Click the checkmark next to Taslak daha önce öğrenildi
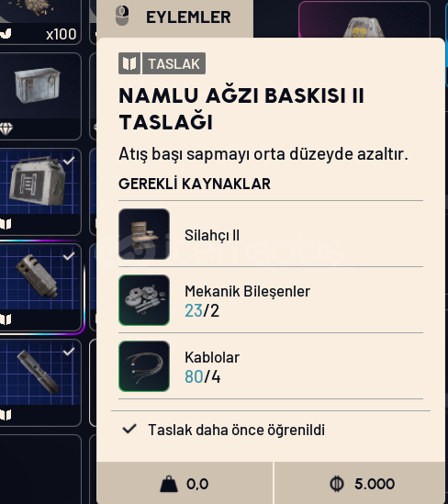Viewport: 448px width, 504px height. pyautogui.click(x=129, y=429)
